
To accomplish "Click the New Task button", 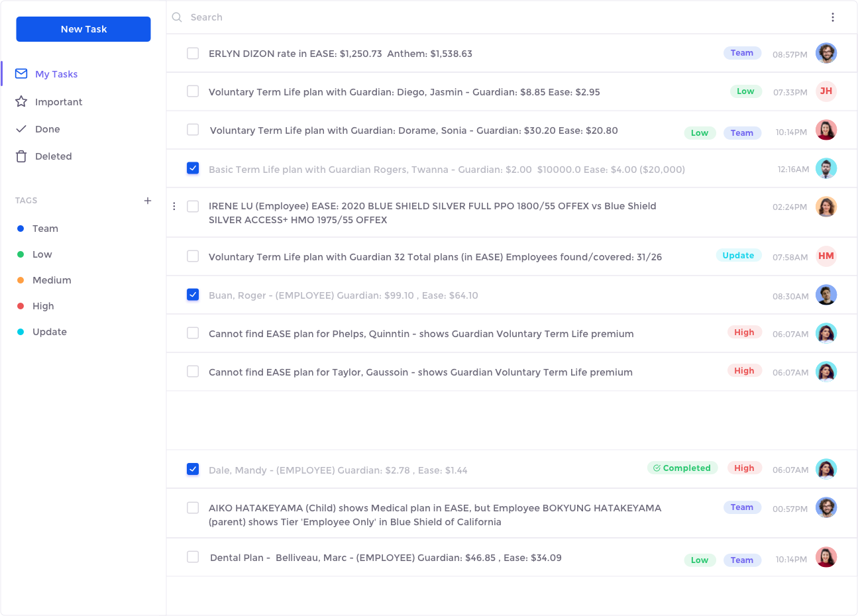I will [x=83, y=29].
